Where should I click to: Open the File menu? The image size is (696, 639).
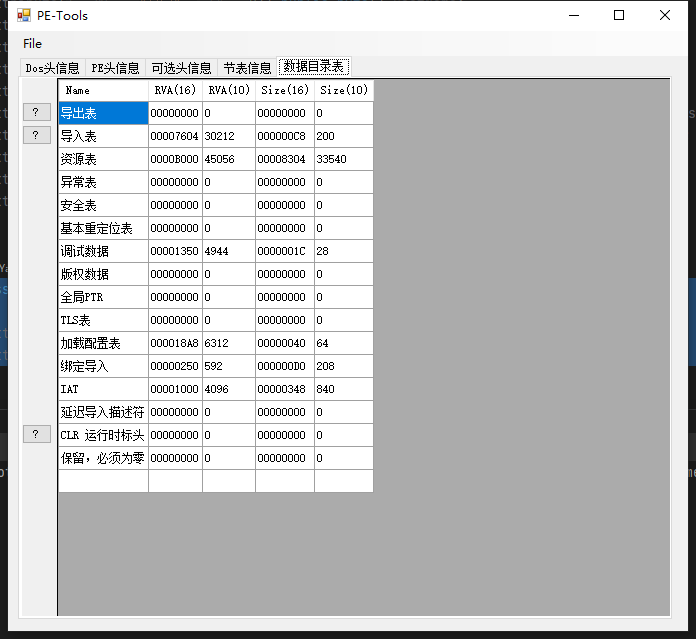click(32, 43)
